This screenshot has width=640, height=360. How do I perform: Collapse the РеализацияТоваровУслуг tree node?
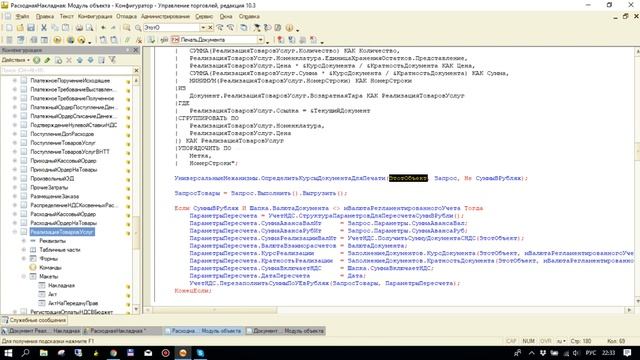click(x=15, y=232)
